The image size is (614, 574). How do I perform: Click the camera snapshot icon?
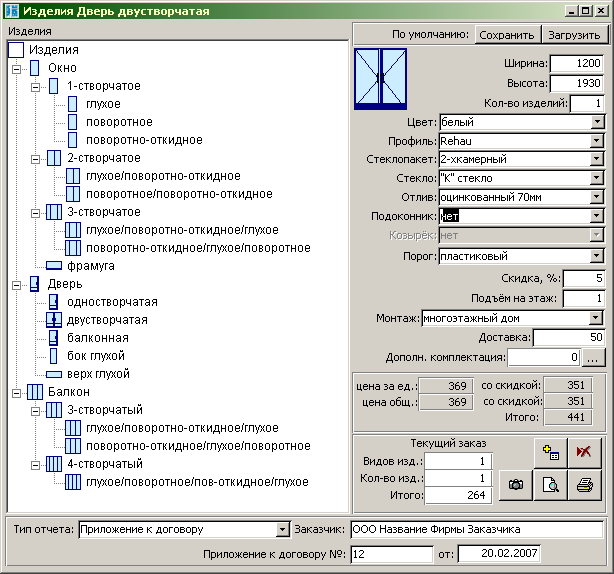pyautogui.click(x=516, y=485)
